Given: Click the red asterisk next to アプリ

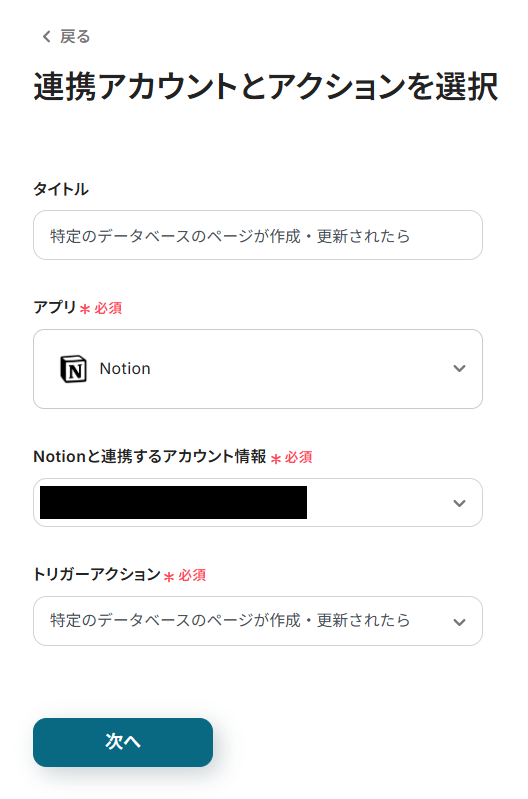Looking at the screenshot, I should click(x=85, y=309).
